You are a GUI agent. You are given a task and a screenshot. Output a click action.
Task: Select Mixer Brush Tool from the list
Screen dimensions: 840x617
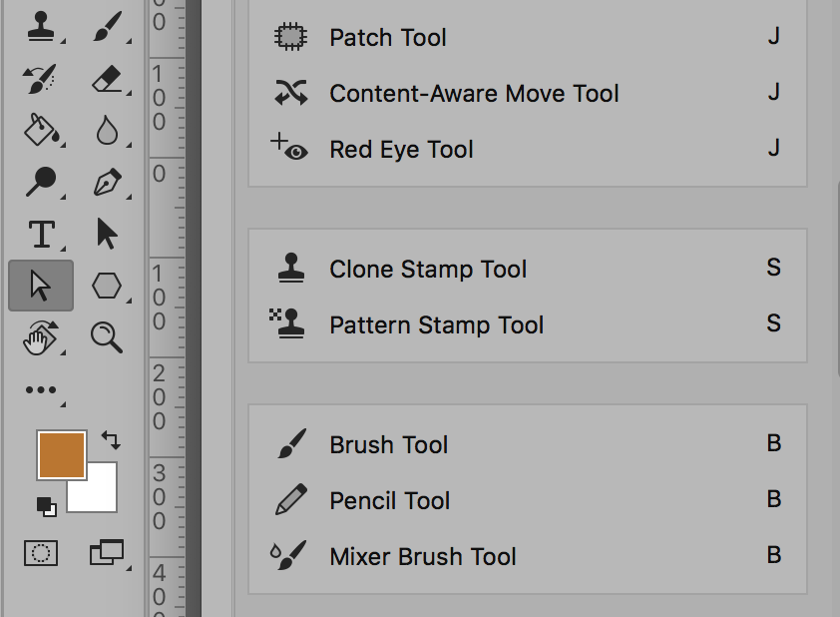pos(423,556)
